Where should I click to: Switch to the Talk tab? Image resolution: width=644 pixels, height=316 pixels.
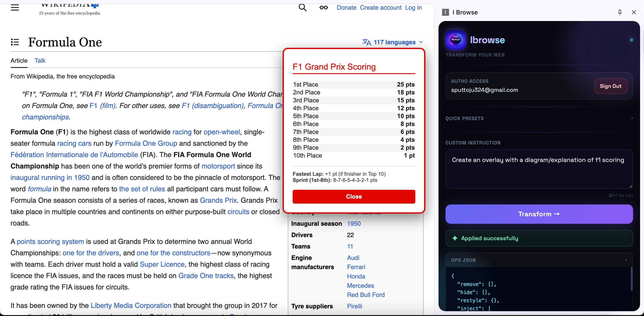pyautogui.click(x=40, y=60)
